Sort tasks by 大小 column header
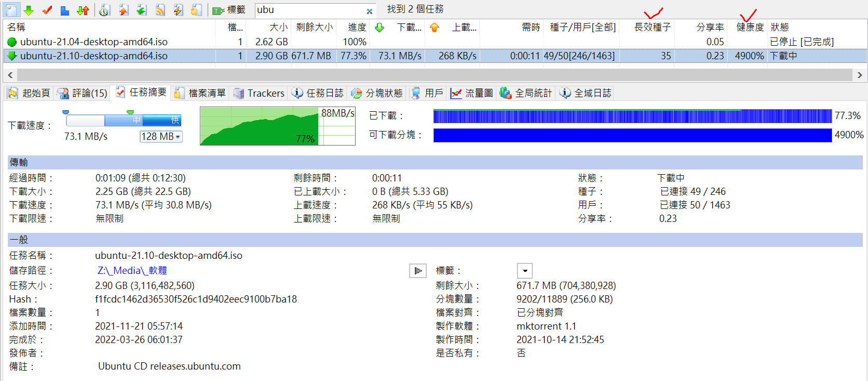The width and height of the screenshot is (868, 381). [x=278, y=27]
